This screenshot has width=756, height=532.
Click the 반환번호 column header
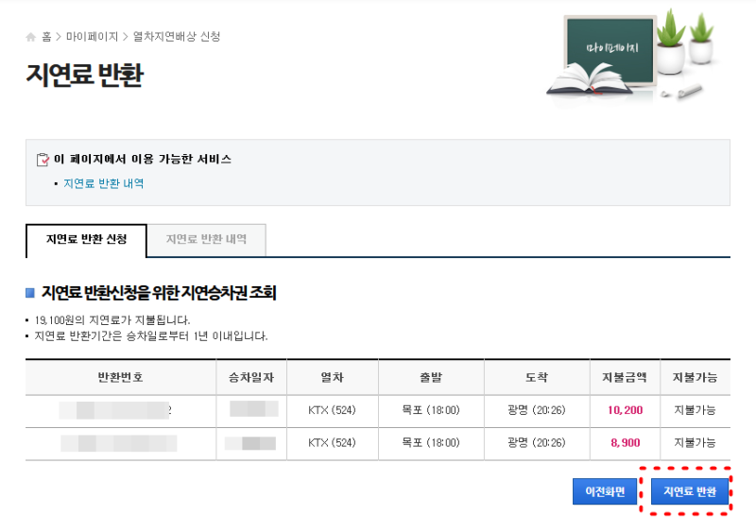121,378
